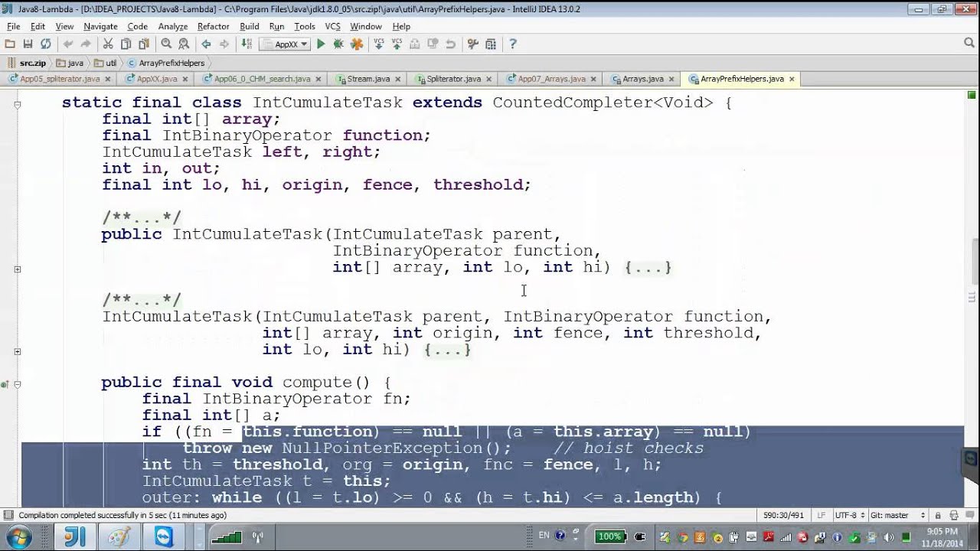
Task: Open the File menu
Action: 13,26
